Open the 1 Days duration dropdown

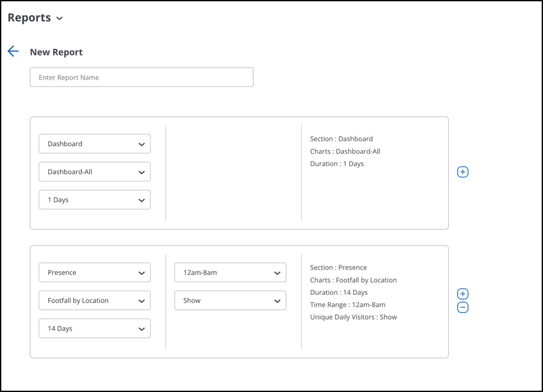(95, 200)
